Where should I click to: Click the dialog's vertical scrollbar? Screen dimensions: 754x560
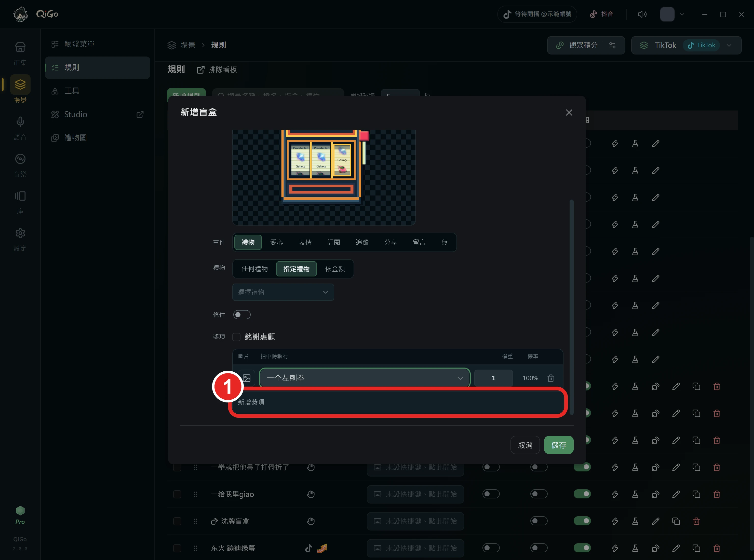point(571,307)
